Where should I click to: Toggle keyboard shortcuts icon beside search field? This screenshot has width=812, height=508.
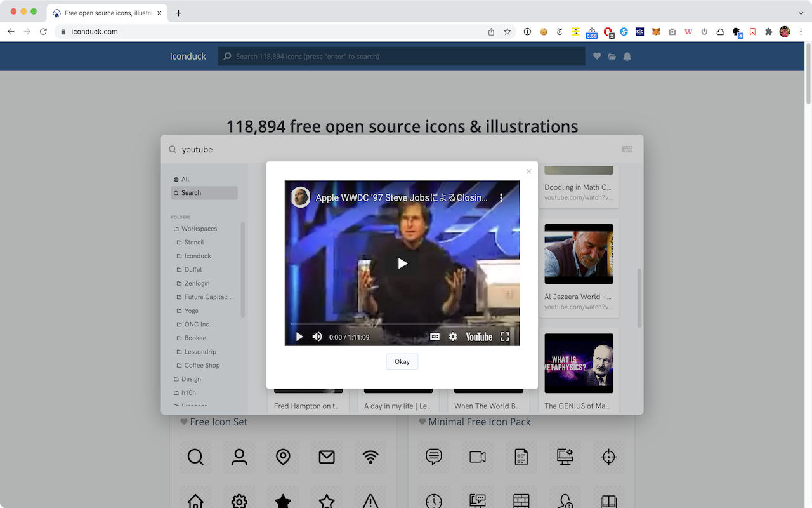pos(627,149)
